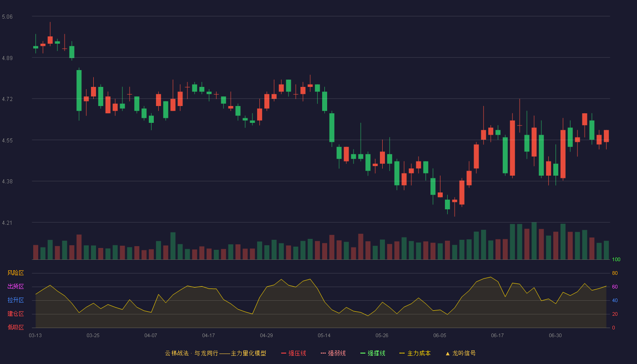Toggle the 强撑线 legend series
Image resolution: width=637 pixels, height=364 pixels.
(373, 353)
